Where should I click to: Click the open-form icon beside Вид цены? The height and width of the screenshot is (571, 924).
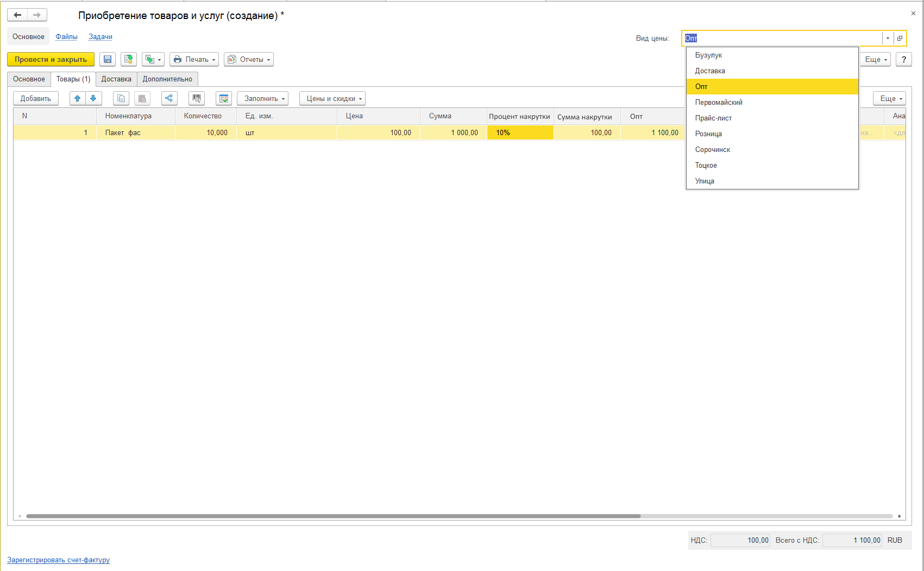coord(900,38)
